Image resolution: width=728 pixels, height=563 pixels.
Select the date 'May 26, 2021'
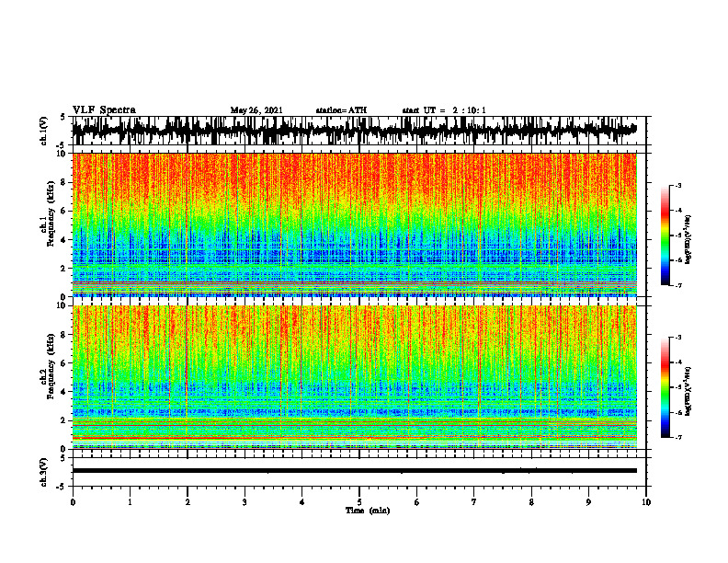pyautogui.click(x=256, y=110)
